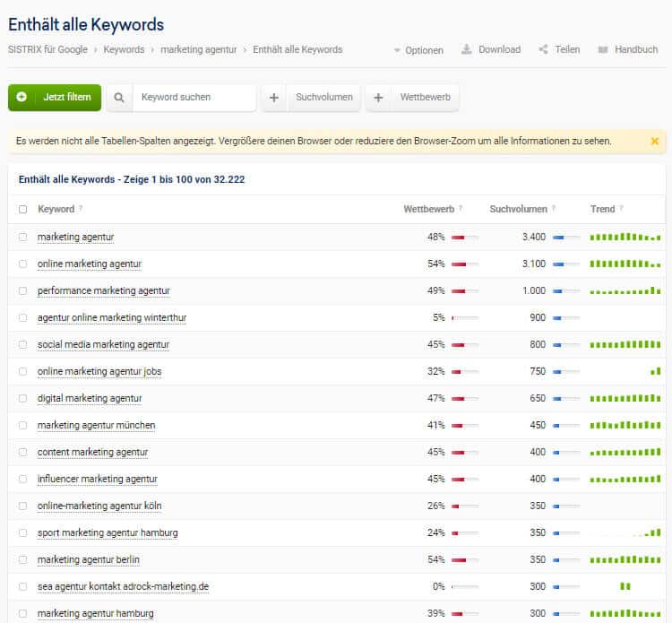The height and width of the screenshot is (623, 672).
Task: Toggle the select-all checkbox in table header
Action: point(22,209)
